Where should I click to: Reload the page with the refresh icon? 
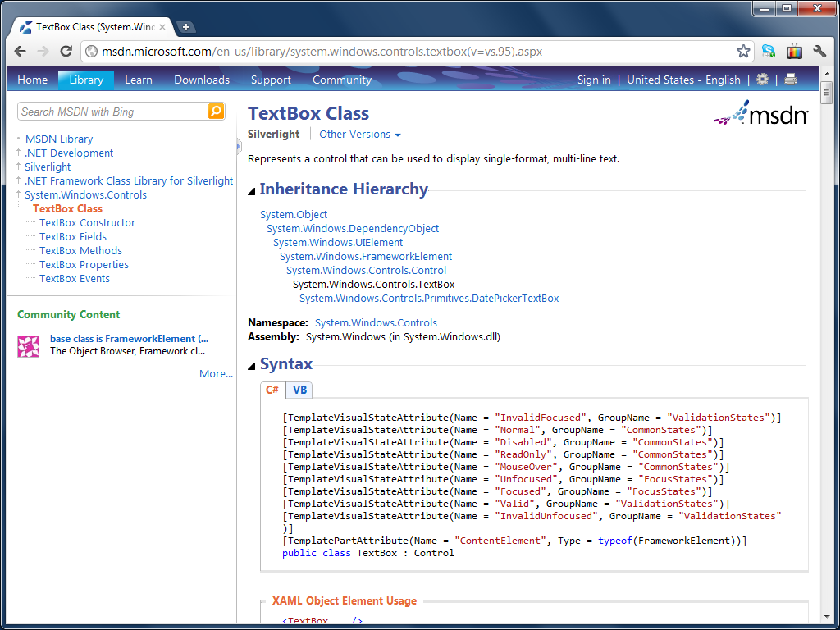click(66, 51)
